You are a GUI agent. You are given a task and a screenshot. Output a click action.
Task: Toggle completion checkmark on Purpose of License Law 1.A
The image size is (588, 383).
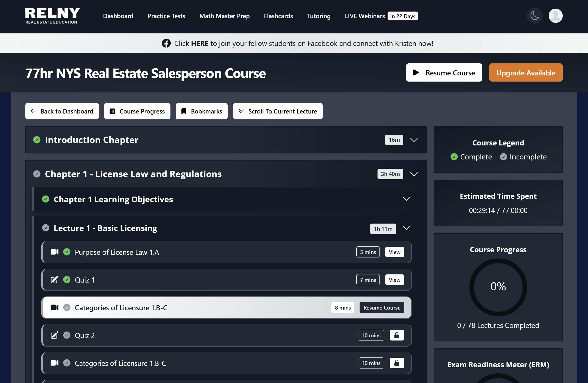(67, 252)
